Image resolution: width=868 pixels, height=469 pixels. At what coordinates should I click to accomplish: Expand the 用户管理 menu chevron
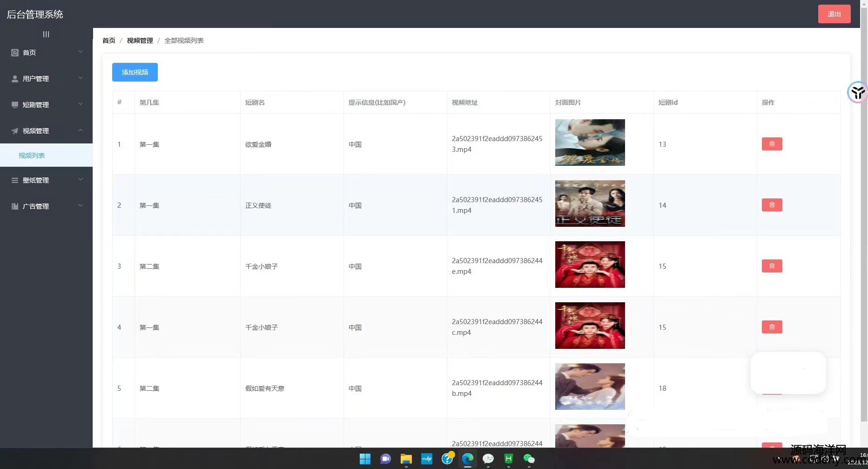tap(81, 78)
